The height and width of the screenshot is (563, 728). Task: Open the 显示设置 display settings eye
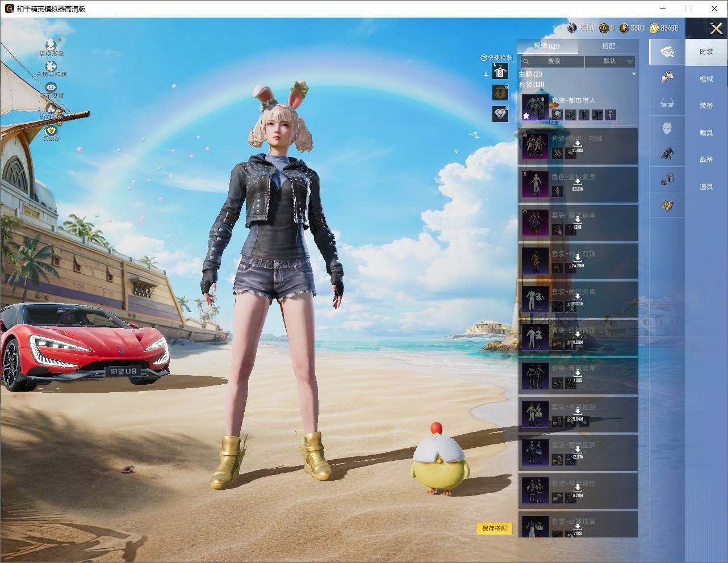coord(51,87)
